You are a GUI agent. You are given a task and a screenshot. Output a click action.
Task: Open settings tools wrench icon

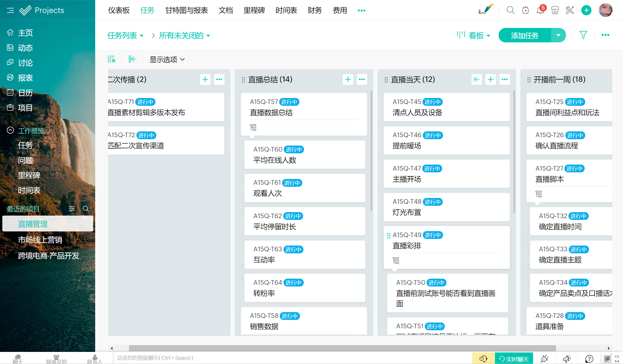click(x=570, y=10)
